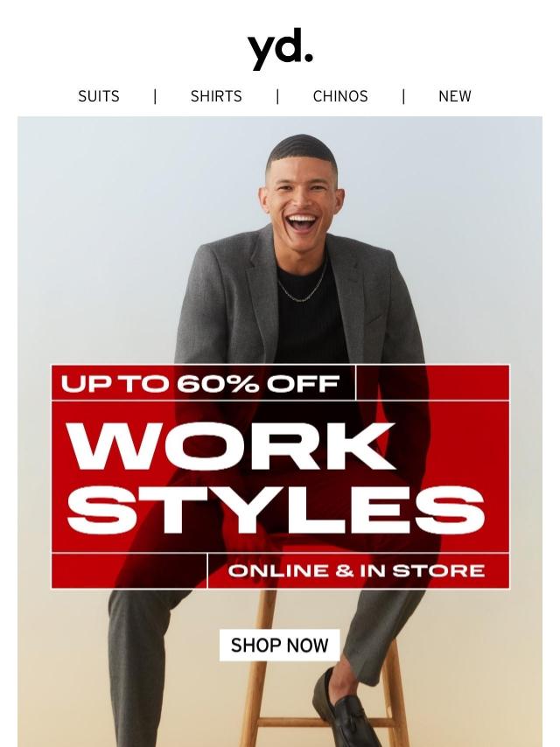Click the word WORK in the headline
The width and height of the screenshot is (560, 747).
click(231, 446)
